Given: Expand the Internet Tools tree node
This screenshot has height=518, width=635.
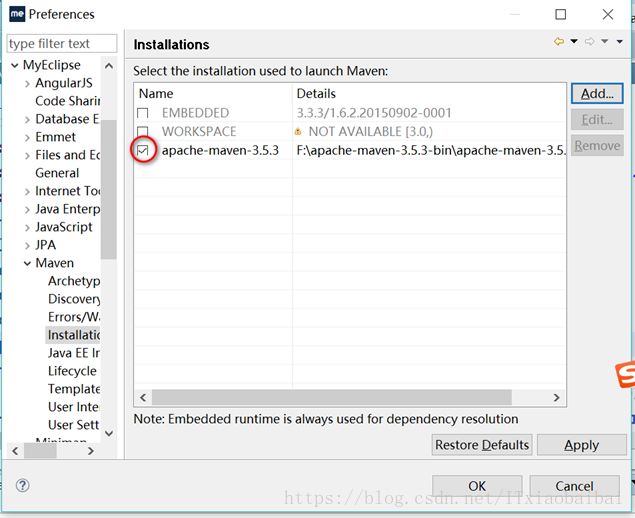Looking at the screenshot, I should [x=27, y=192].
